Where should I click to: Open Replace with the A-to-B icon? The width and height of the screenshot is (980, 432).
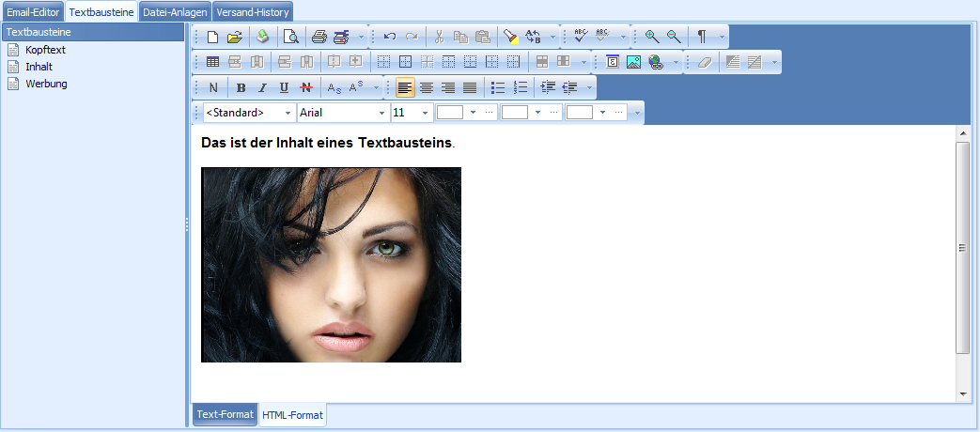point(533,37)
